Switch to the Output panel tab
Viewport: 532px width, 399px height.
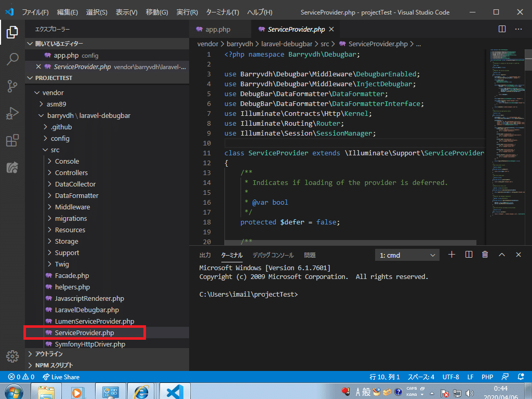[205, 255]
